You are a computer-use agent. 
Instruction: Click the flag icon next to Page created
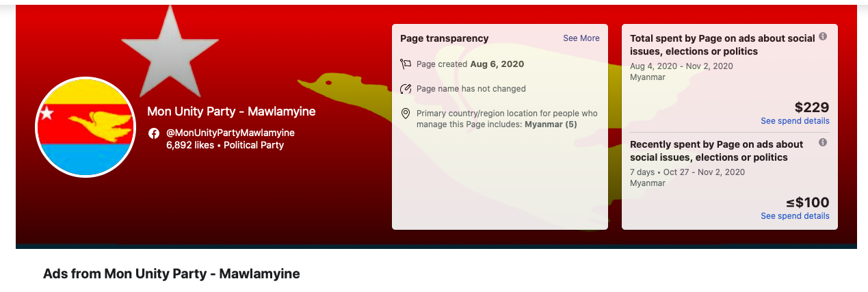tap(406, 64)
